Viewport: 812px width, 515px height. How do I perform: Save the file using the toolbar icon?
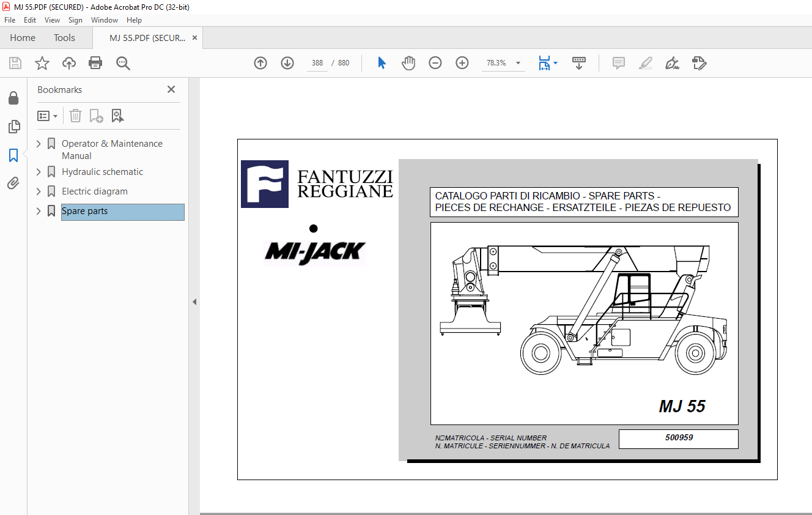pyautogui.click(x=15, y=63)
